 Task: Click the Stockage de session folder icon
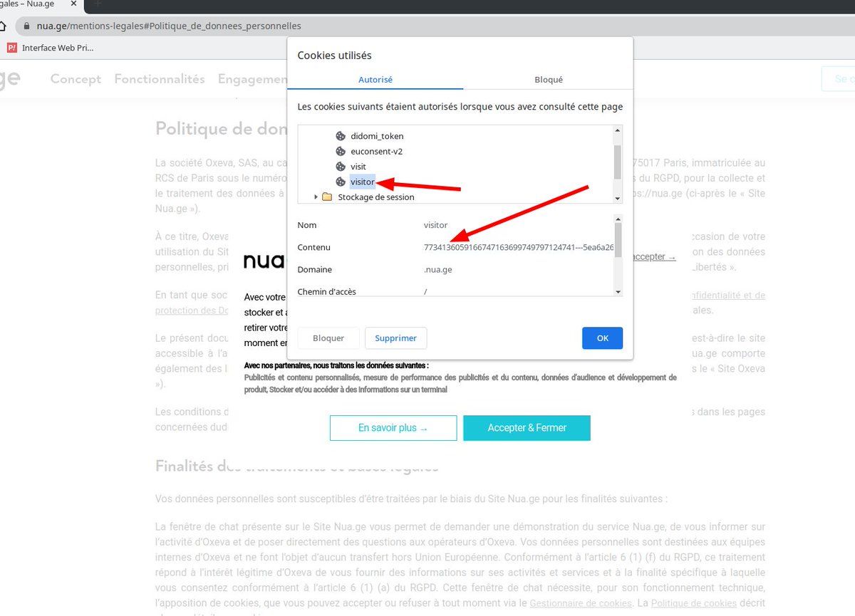(327, 197)
